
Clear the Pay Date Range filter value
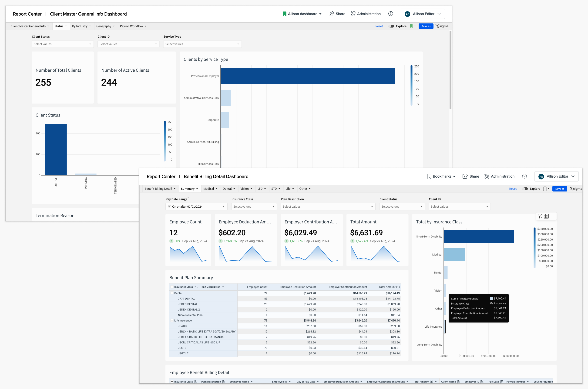coord(223,206)
